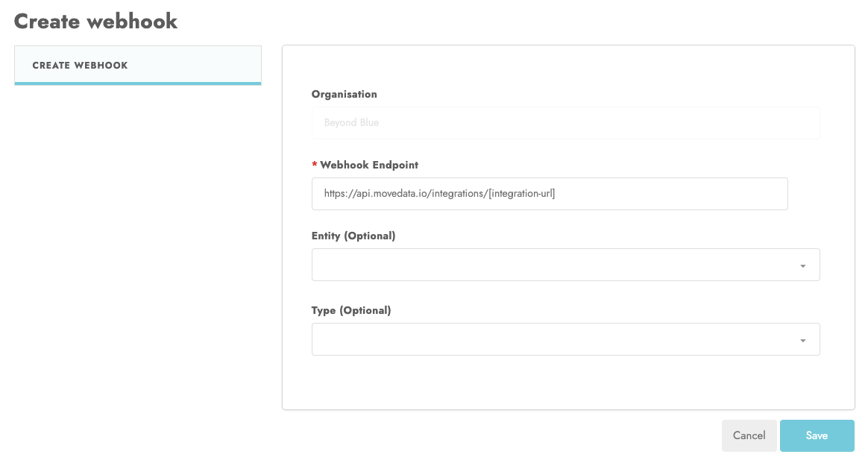Click blank area under the sidebar tab
Screen dimensions: 868x463
tap(137, 224)
